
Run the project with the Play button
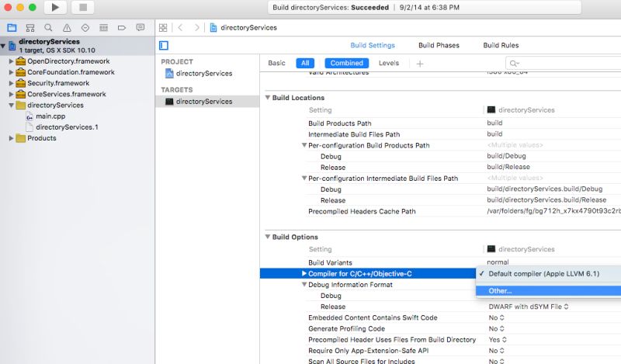[x=55, y=7]
